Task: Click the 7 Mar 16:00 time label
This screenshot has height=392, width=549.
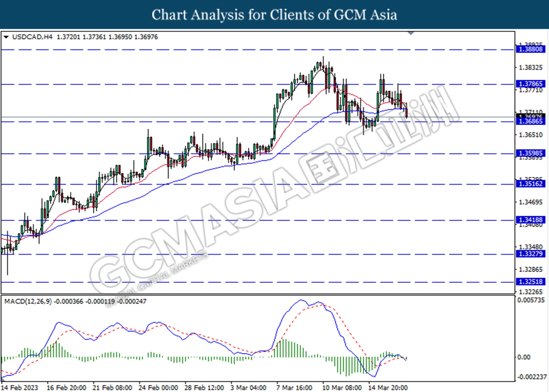Action: pyautogui.click(x=294, y=388)
